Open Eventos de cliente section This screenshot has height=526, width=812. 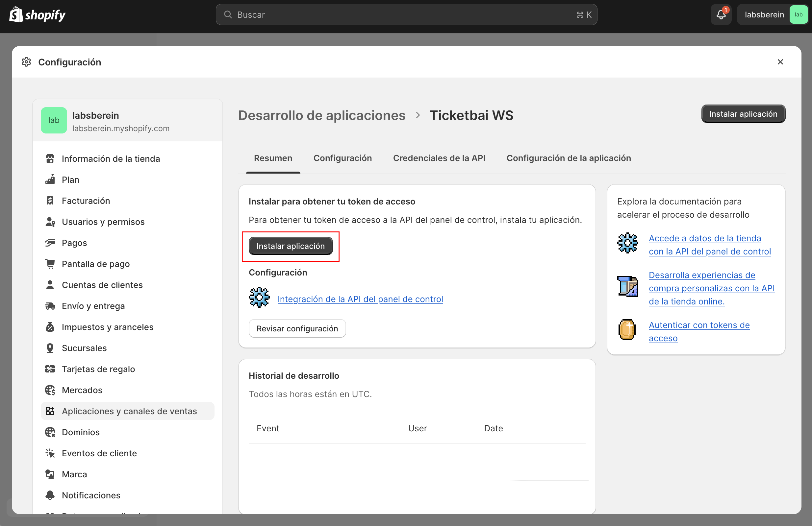(99, 453)
